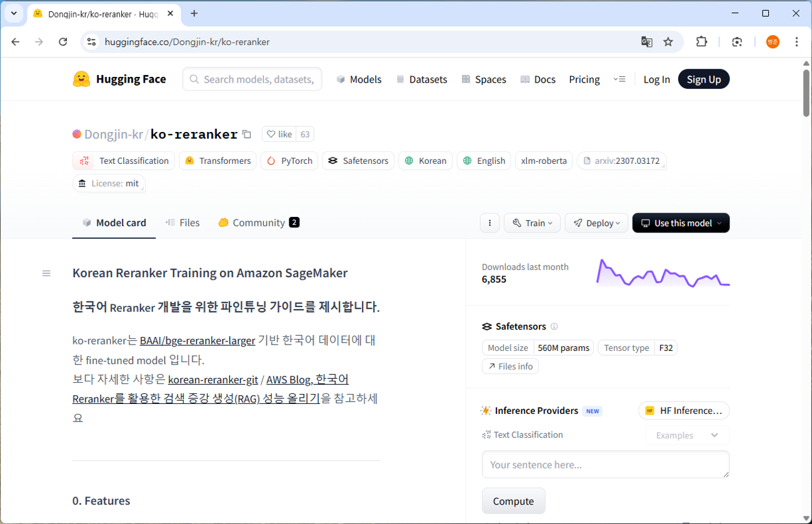
Task: Open Files info link
Action: pyautogui.click(x=510, y=366)
